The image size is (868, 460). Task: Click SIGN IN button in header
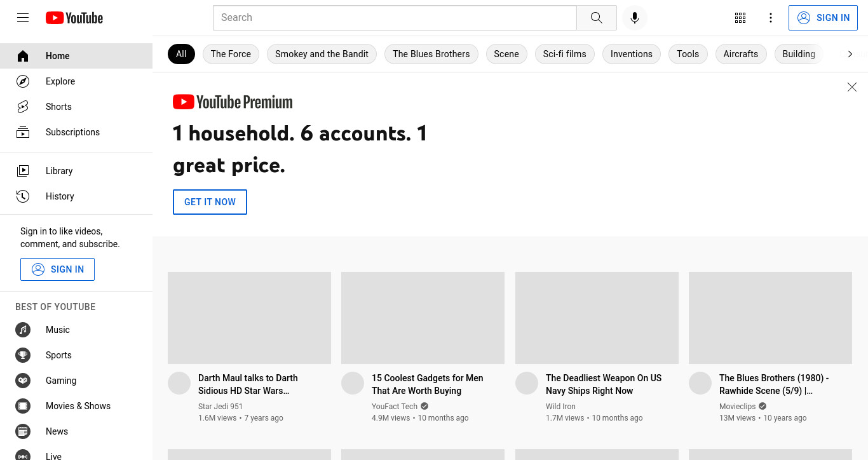[x=823, y=18]
